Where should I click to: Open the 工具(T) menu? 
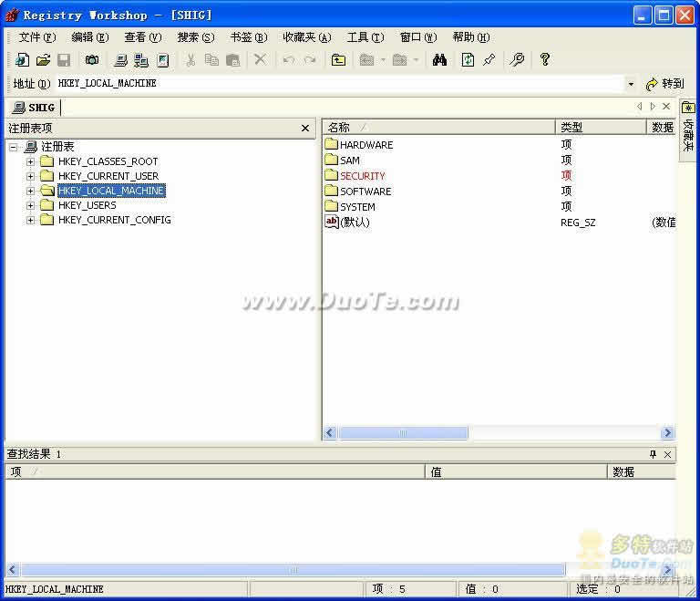365,37
